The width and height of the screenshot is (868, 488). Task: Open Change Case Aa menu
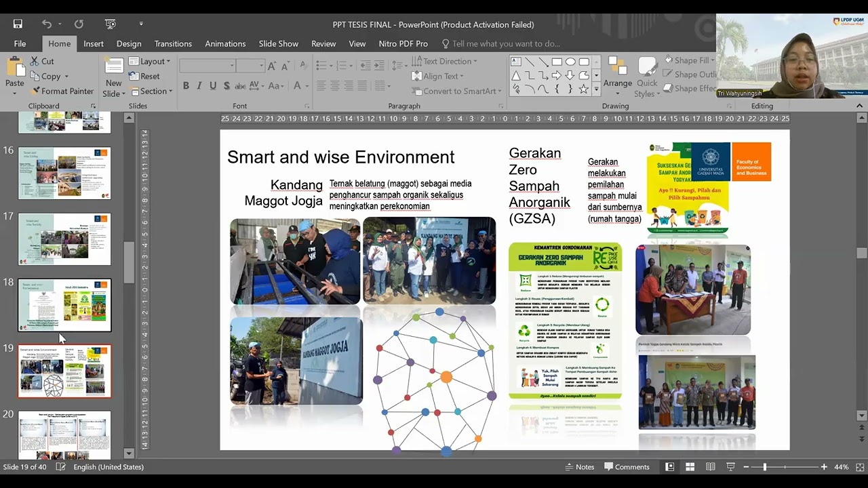[x=276, y=86]
